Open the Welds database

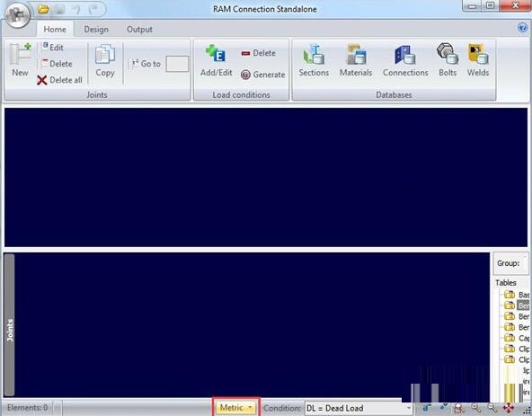click(478, 61)
